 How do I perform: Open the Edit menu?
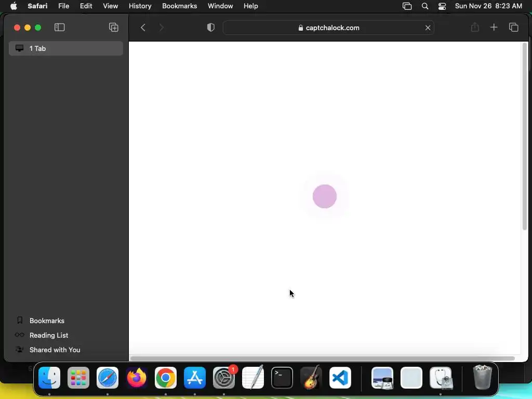pos(86,6)
